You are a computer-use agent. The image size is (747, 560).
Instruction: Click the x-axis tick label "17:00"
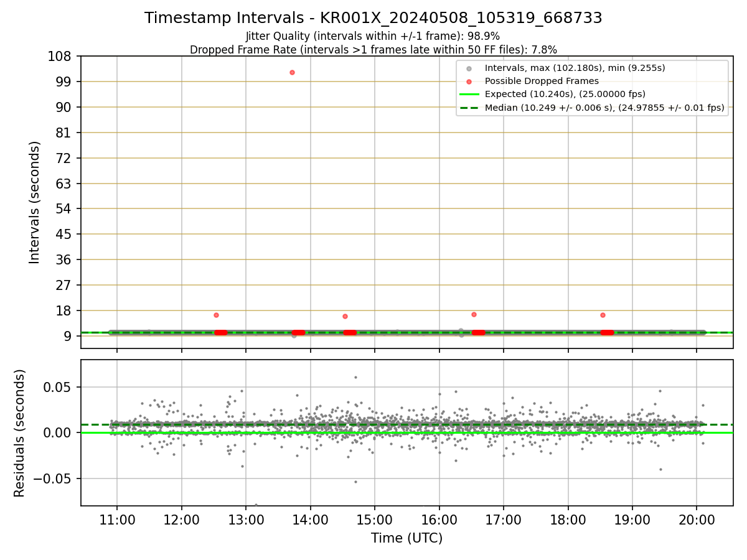504,520
